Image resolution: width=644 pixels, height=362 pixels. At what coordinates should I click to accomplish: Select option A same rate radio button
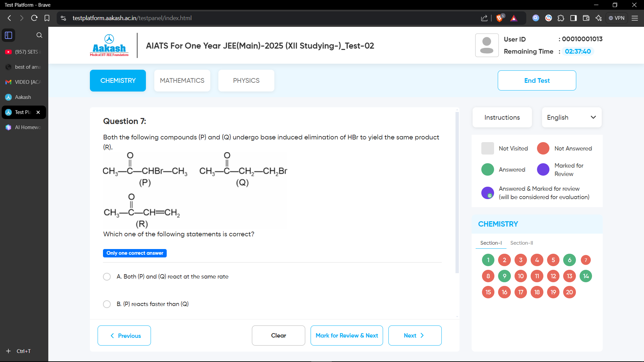click(x=107, y=277)
